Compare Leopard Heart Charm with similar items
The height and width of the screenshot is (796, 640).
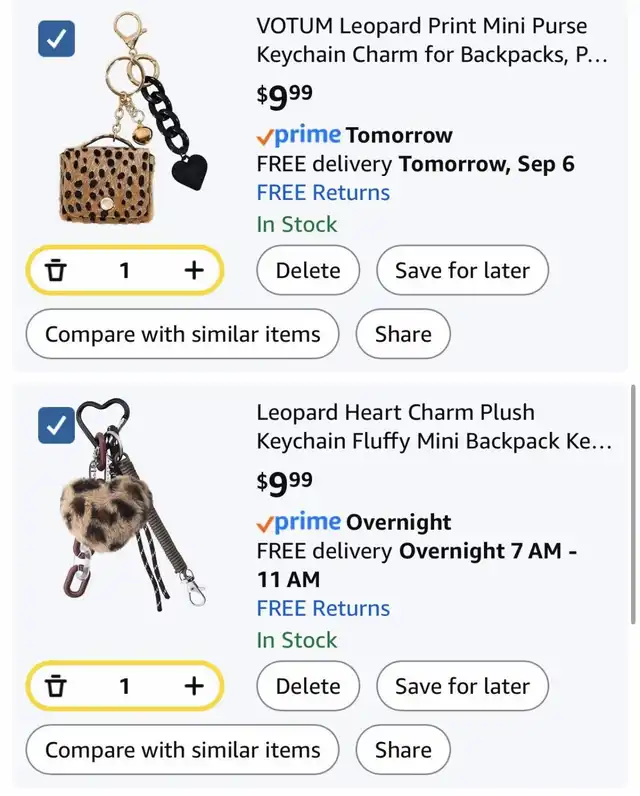183,750
